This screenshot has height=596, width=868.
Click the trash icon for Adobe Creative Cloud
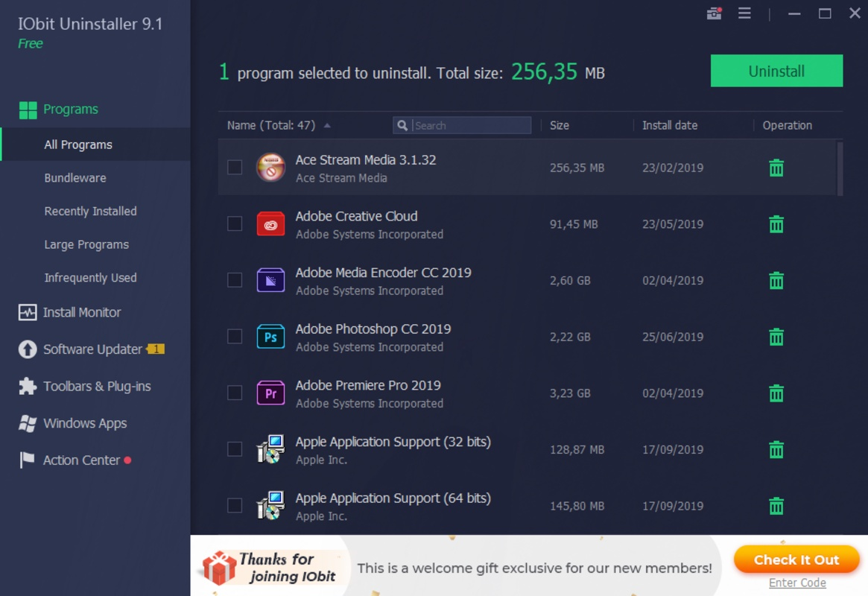776,223
